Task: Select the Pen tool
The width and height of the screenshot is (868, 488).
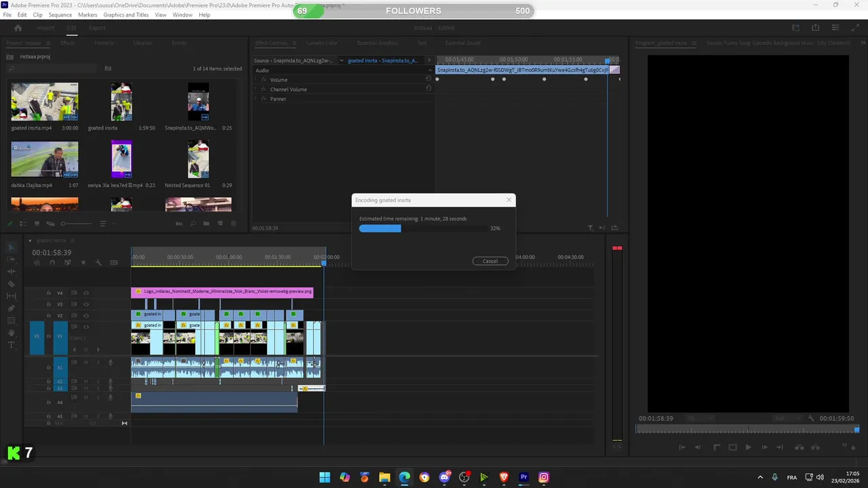Action: pyautogui.click(x=11, y=308)
